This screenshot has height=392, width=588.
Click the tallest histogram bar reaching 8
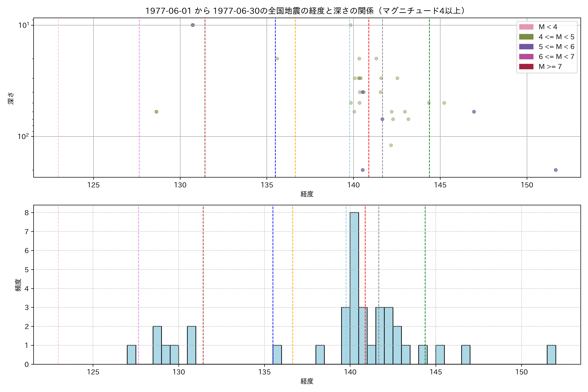point(354,287)
